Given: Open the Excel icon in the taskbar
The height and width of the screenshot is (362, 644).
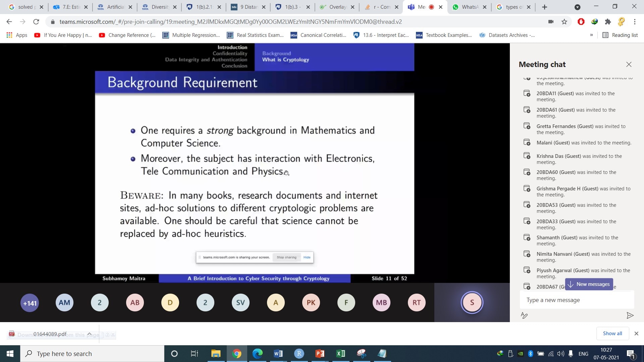Looking at the screenshot, I should 340,354.
